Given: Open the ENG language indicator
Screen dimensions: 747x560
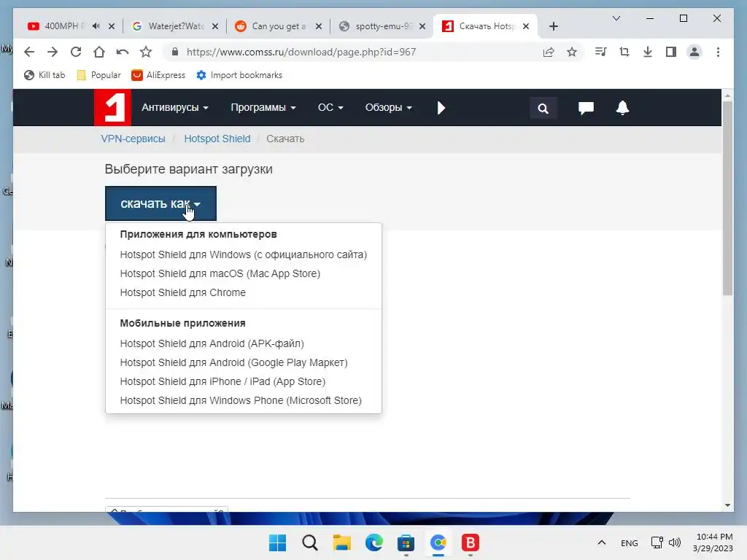Looking at the screenshot, I should tap(629, 542).
